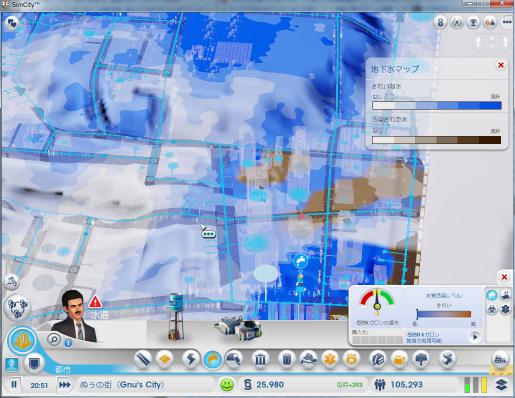515x398 pixels.
Task: Open the Police badge menu
Action: pyautogui.click(x=351, y=360)
